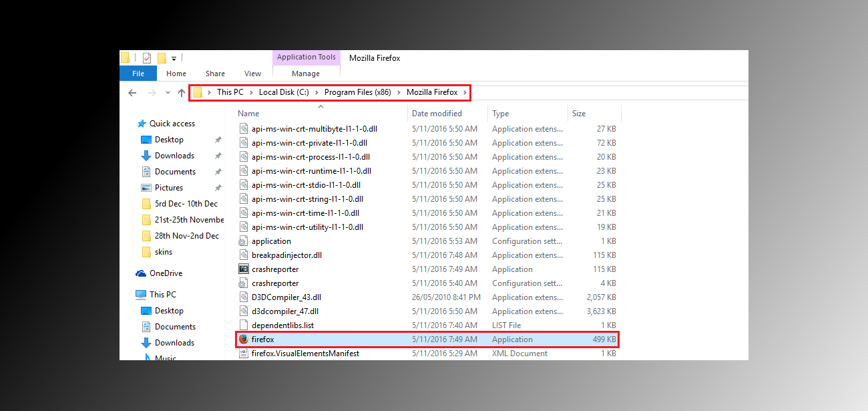
Task: Open Pictures under Quick access
Action: 169,188
